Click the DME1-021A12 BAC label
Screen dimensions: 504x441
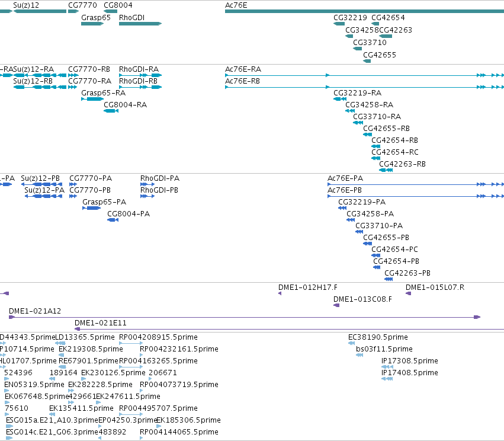click(x=35, y=311)
